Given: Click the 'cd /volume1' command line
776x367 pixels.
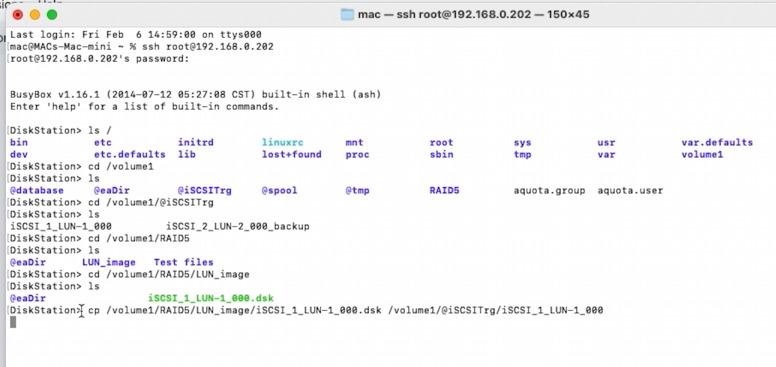Looking at the screenshot, I should [82, 166].
